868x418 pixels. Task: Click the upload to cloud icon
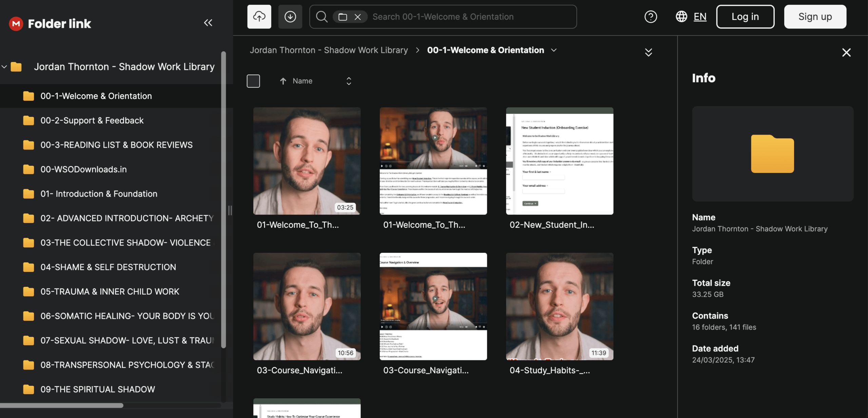coord(259,17)
